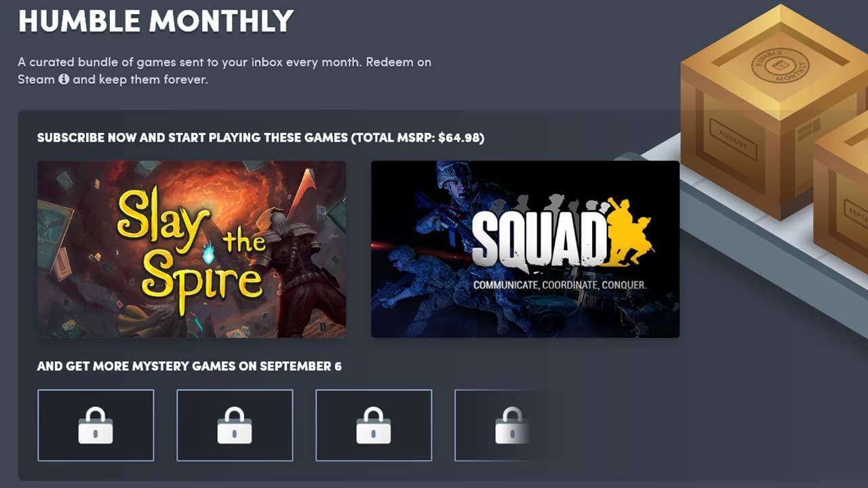Select the faded fourth mystery game padlock

512,426
